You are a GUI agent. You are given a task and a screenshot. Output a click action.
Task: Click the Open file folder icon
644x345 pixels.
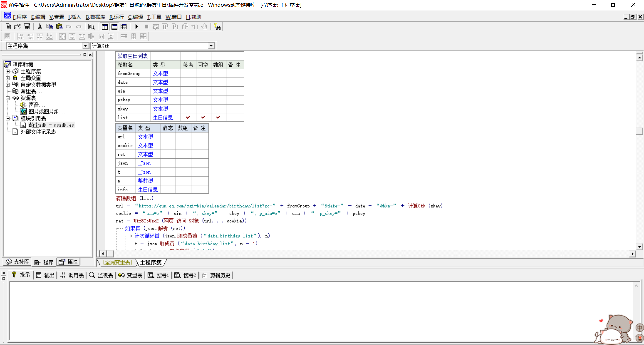17,27
